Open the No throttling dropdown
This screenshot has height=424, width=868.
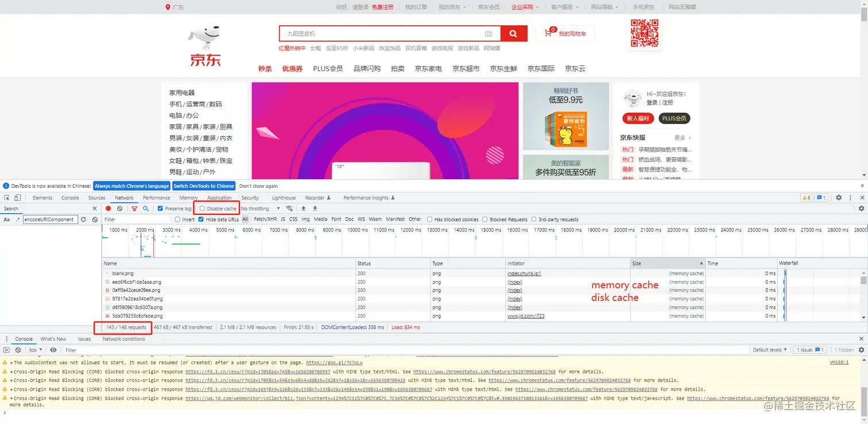coord(261,209)
